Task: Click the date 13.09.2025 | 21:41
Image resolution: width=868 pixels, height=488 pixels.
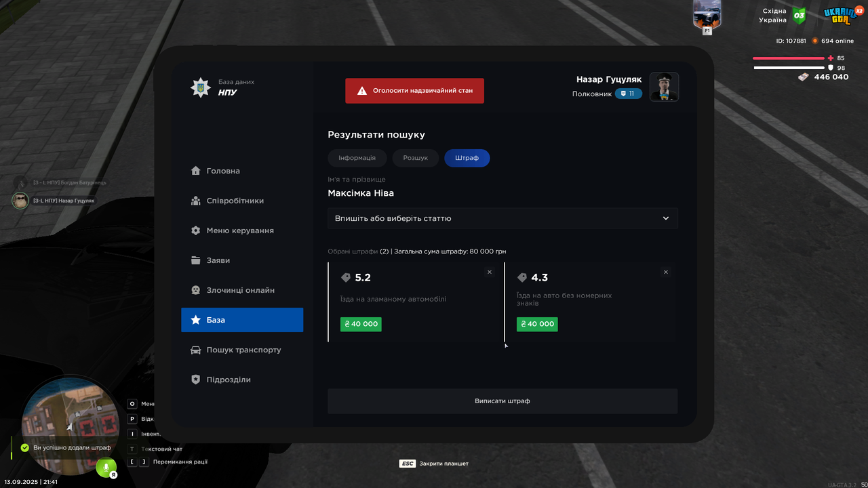Action: [31, 482]
